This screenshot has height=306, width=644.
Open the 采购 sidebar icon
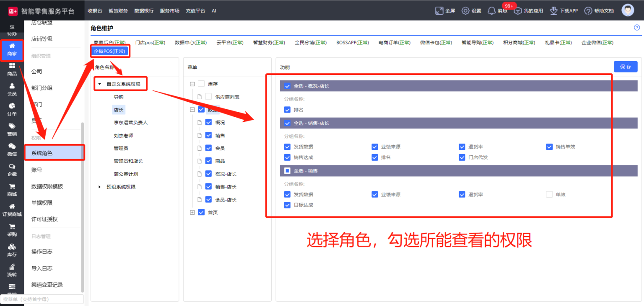click(12, 230)
